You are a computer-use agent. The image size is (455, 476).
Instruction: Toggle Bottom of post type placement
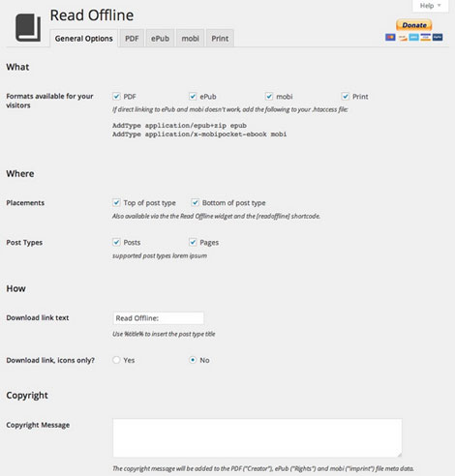(196, 202)
